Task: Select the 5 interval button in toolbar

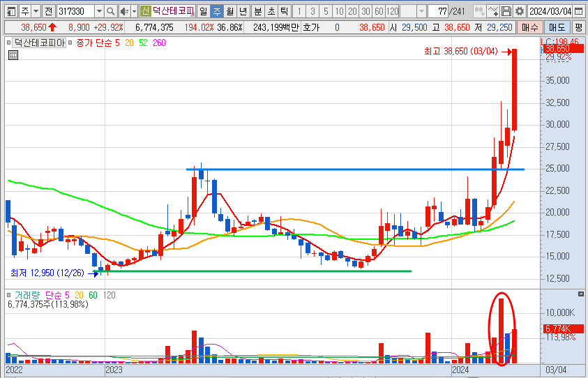Action: click(326, 12)
